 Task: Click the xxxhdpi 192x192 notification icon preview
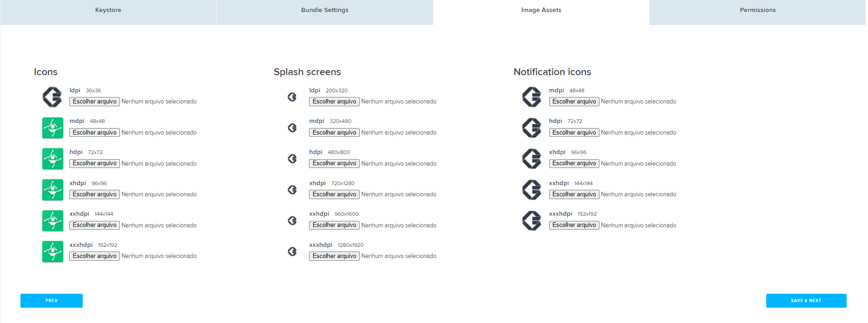pyautogui.click(x=532, y=220)
